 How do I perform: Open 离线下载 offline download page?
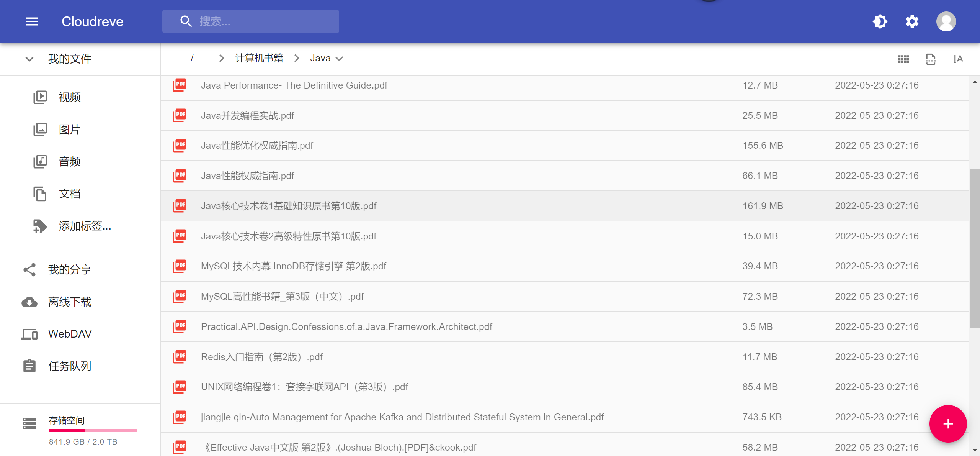click(70, 302)
